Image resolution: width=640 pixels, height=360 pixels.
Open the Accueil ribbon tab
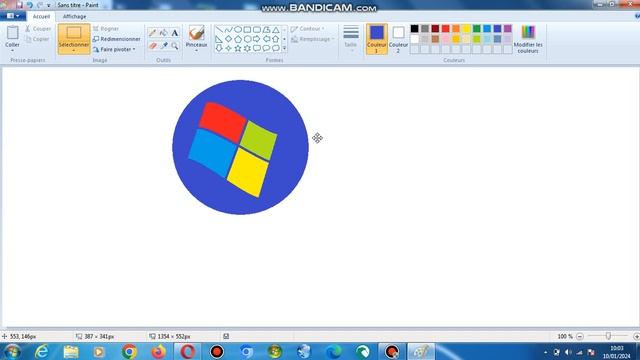pos(41,17)
